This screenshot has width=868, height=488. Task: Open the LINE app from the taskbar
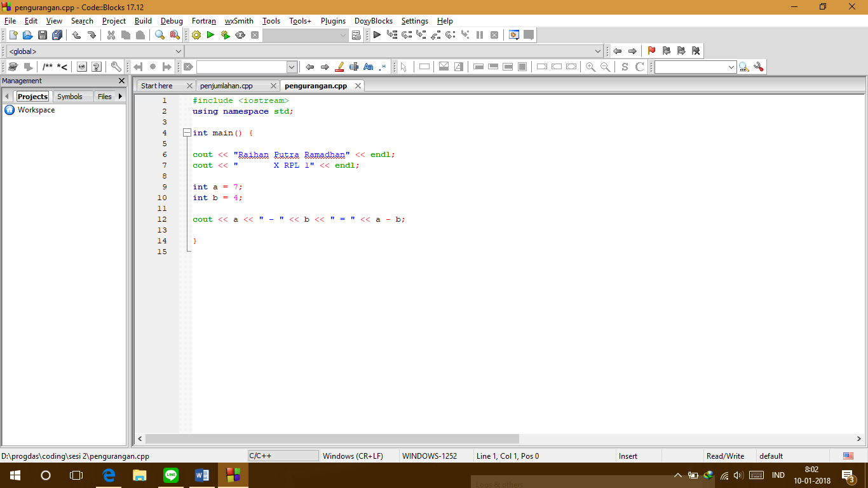point(171,475)
